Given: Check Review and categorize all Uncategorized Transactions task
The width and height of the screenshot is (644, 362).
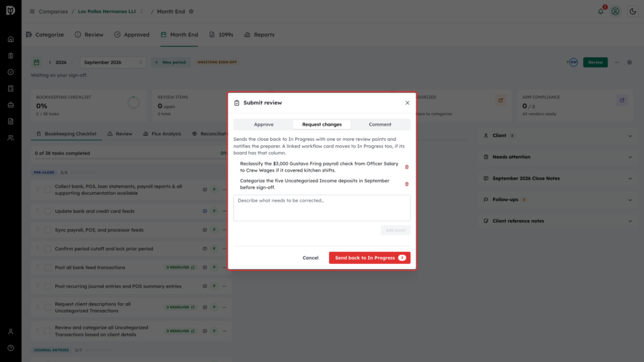Looking at the screenshot, I should pyautogui.click(x=48, y=331).
